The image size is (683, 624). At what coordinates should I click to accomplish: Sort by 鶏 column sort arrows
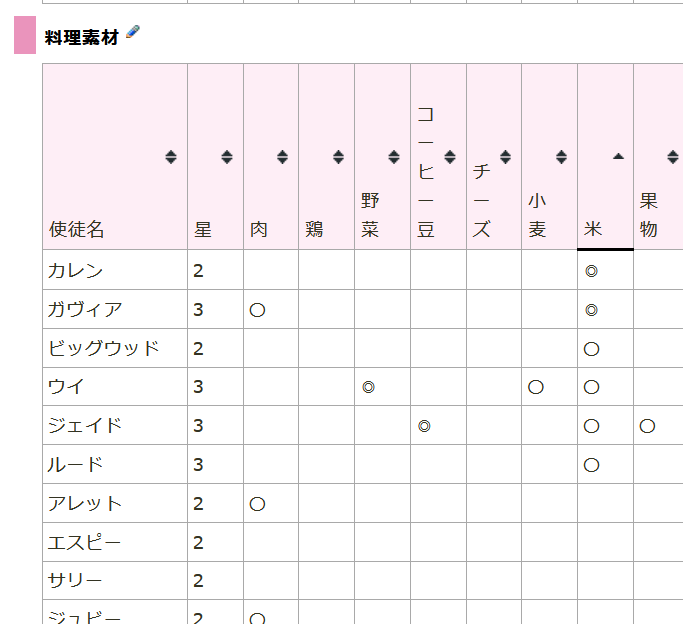(338, 157)
